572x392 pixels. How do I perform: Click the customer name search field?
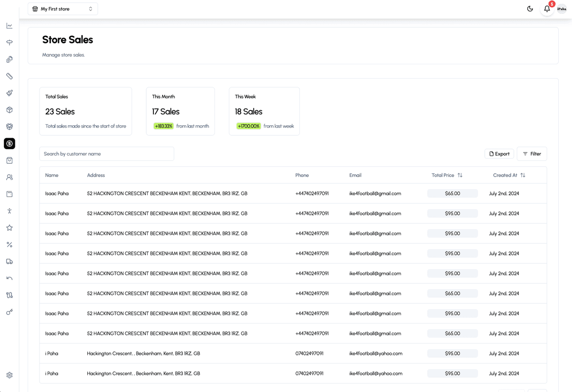tap(106, 153)
